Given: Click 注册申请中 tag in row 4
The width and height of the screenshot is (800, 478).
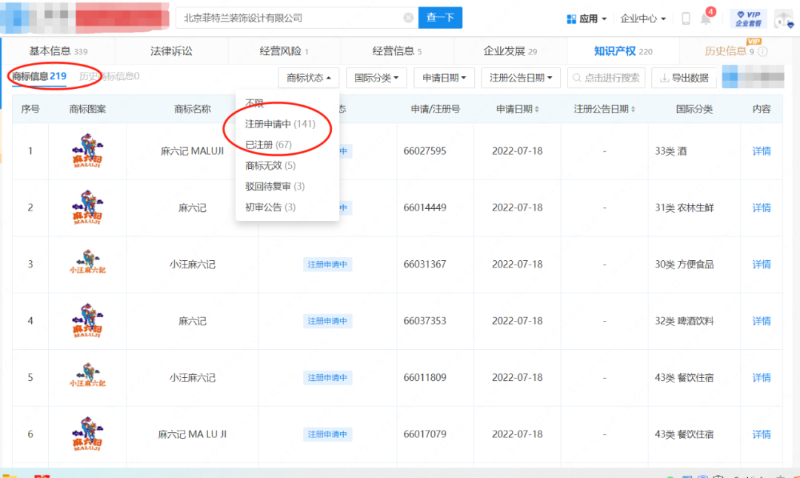Looking at the screenshot, I should pyautogui.click(x=327, y=321).
